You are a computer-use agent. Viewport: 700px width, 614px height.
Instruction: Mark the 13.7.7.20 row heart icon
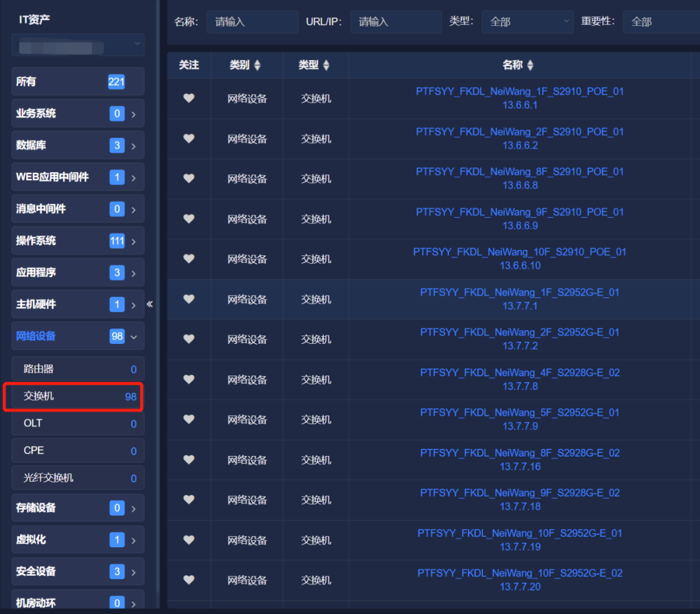click(x=189, y=580)
